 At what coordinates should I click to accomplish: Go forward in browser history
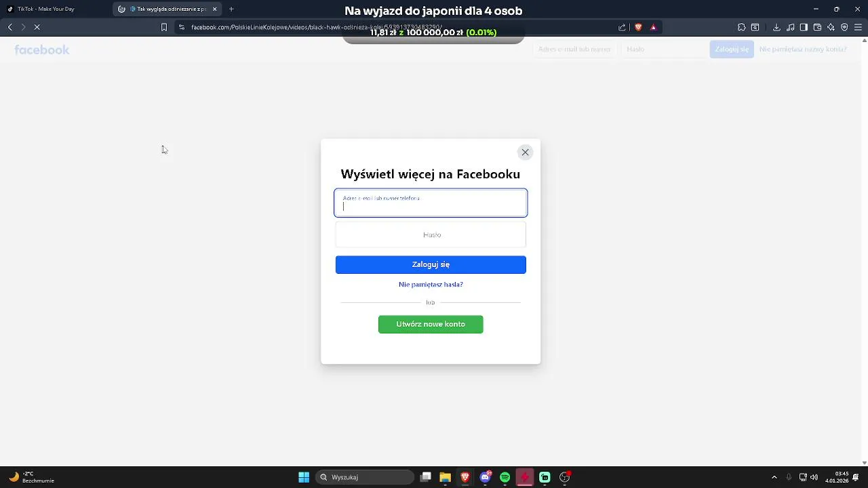click(x=23, y=27)
